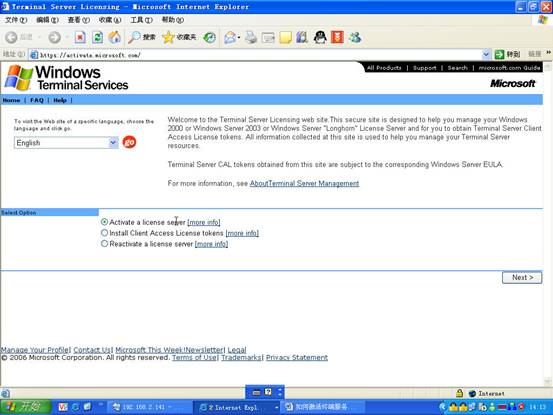
Task: Go to the Home page icon
Action: click(x=114, y=37)
